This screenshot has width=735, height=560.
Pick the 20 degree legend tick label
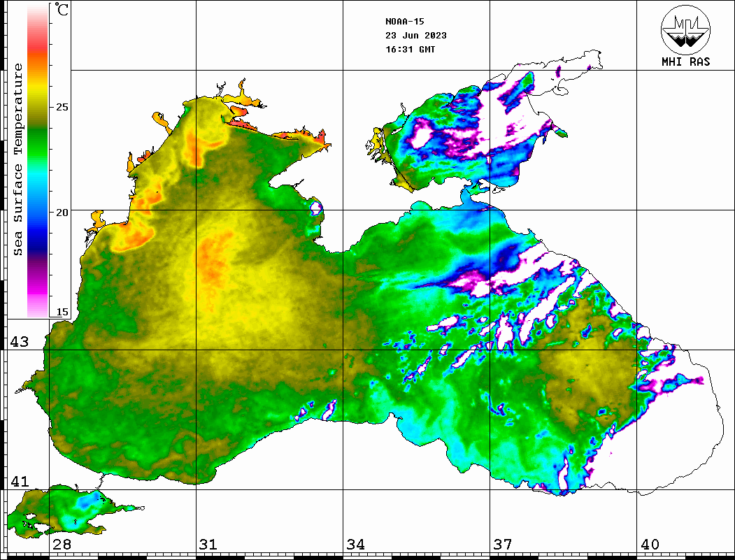click(x=62, y=213)
